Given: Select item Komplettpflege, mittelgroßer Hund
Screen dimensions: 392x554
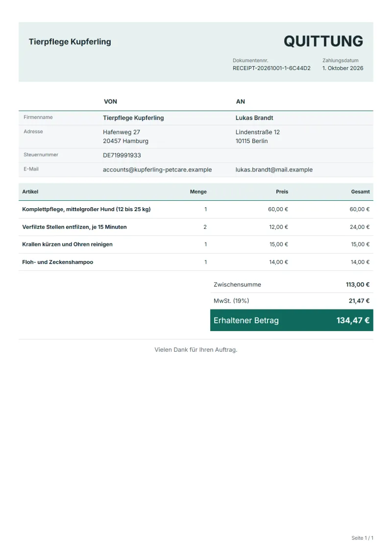Looking at the screenshot, I should point(86,210).
